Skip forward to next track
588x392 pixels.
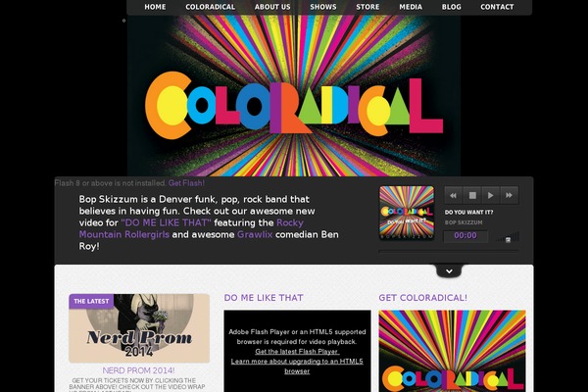pos(509,195)
